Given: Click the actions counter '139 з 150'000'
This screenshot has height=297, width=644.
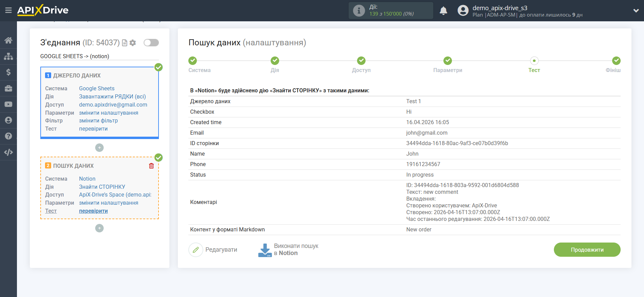Looking at the screenshot, I should tap(391, 14).
